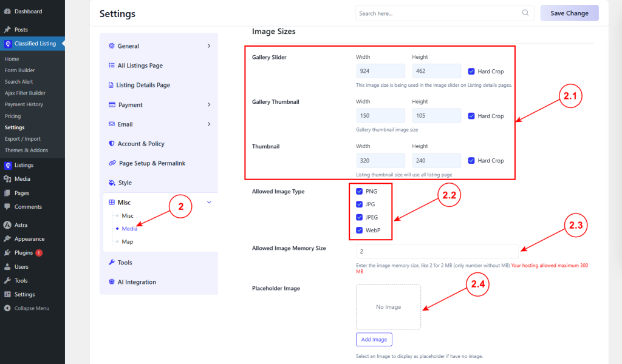
Task: Expand the Email settings chevron
Action: pos(209,124)
